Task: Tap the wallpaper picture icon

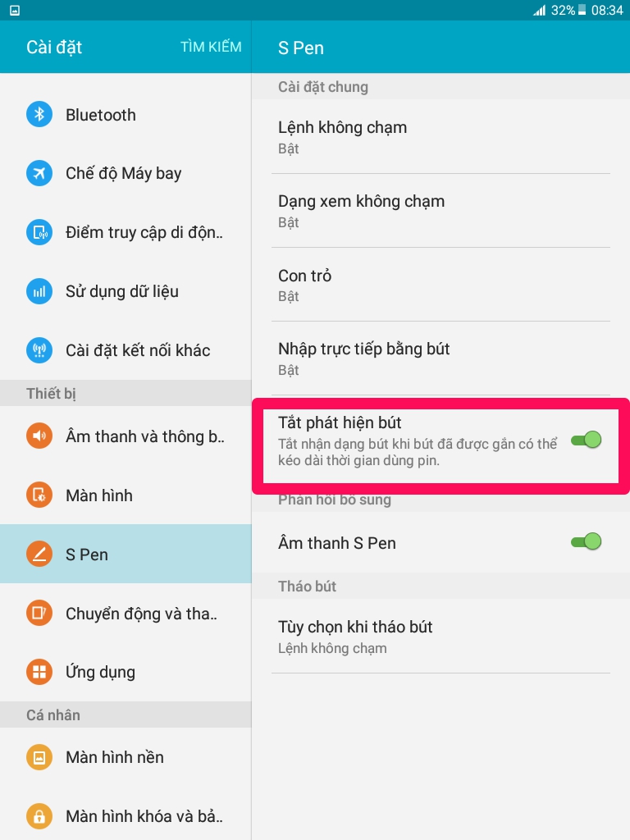Action: pyautogui.click(x=39, y=757)
